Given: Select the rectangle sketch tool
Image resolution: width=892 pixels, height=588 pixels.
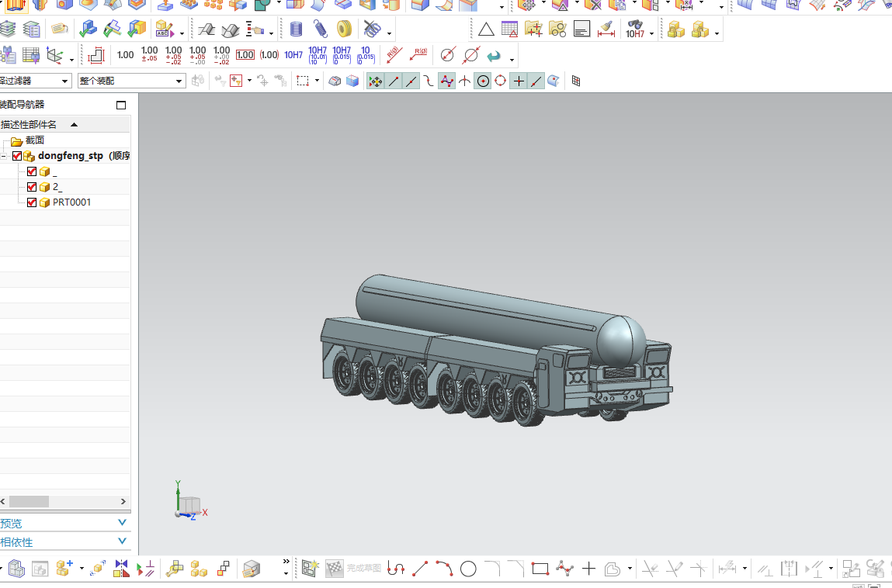Looking at the screenshot, I should (540, 569).
